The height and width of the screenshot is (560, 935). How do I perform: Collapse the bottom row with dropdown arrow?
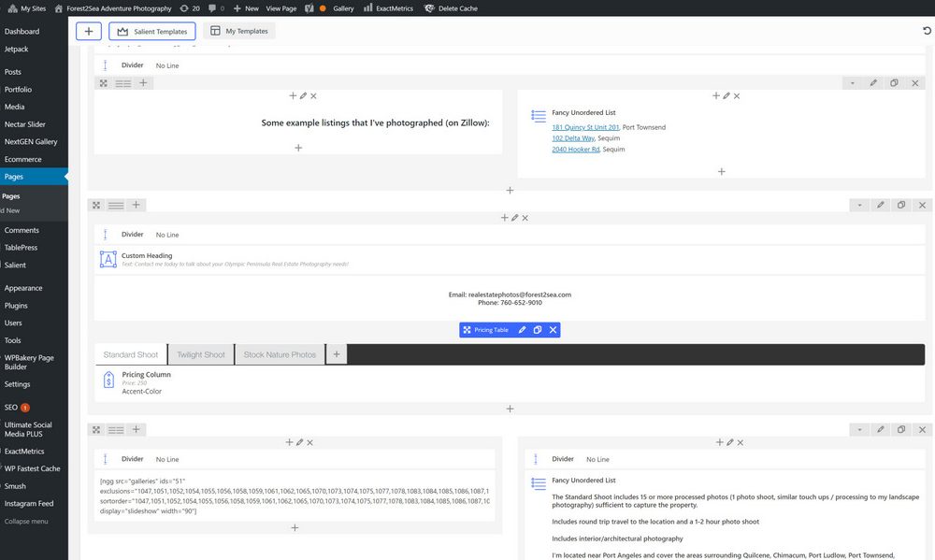tap(859, 429)
